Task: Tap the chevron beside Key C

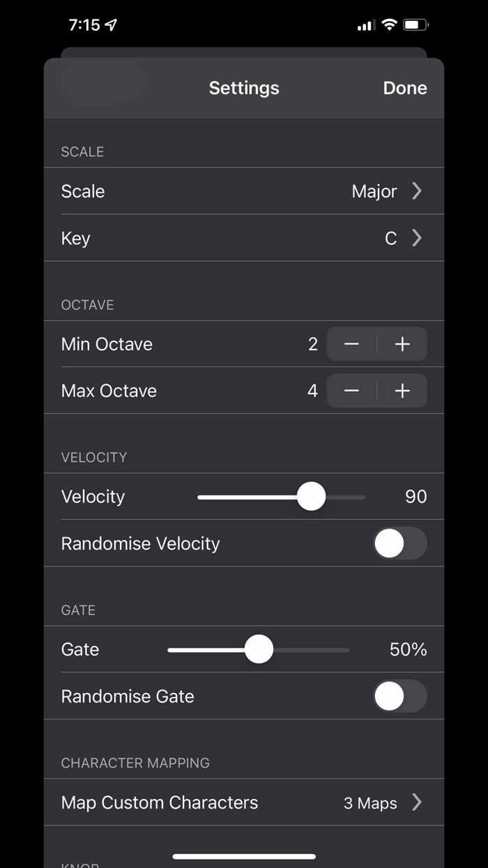Action: [416, 238]
